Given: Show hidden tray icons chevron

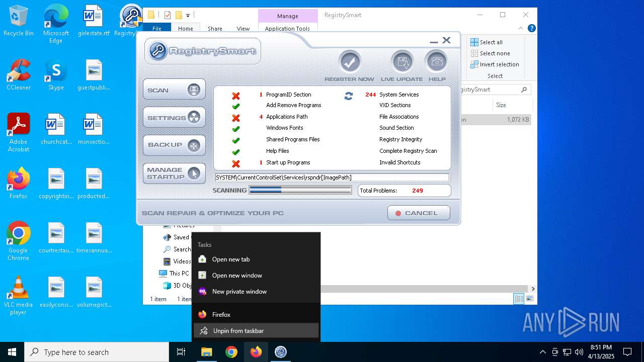Looking at the screenshot, I should pyautogui.click(x=542, y=352).
